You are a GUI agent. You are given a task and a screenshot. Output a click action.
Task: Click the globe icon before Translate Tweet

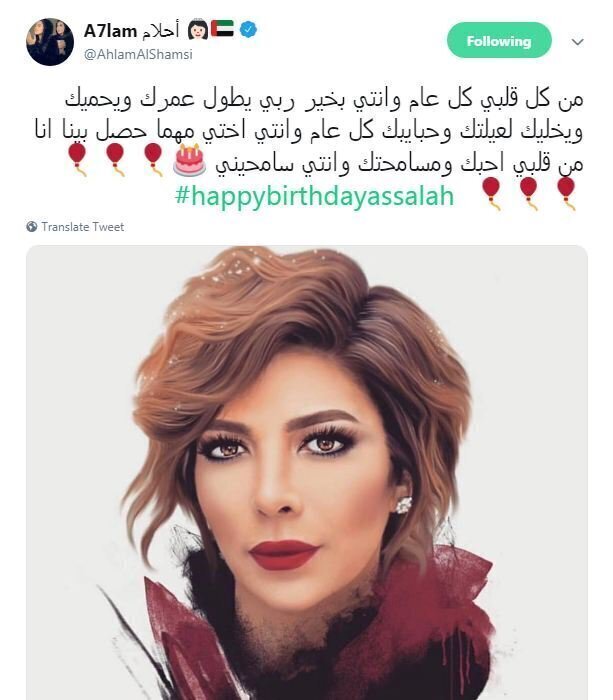[x=32, y=227]
